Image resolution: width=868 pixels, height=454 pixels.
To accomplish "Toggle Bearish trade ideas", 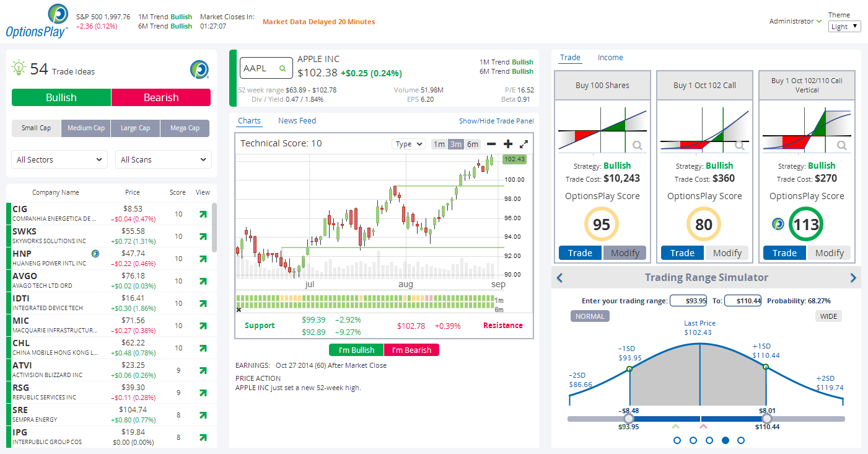I will (x=161, y=97).
